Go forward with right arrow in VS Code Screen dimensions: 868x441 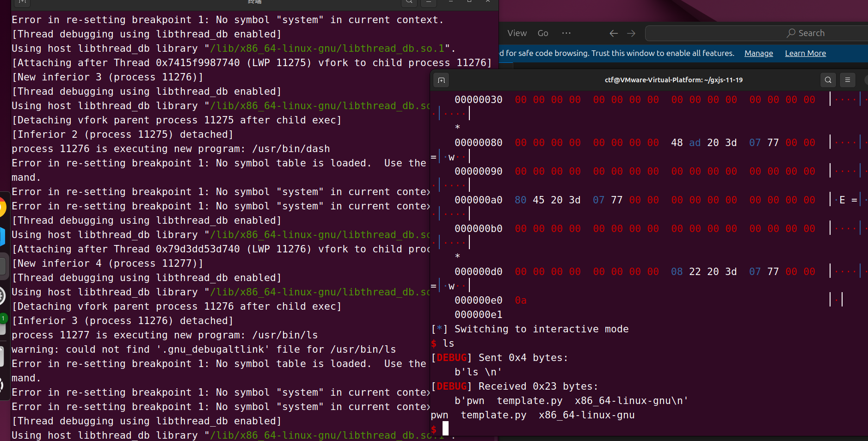point(631,33)
